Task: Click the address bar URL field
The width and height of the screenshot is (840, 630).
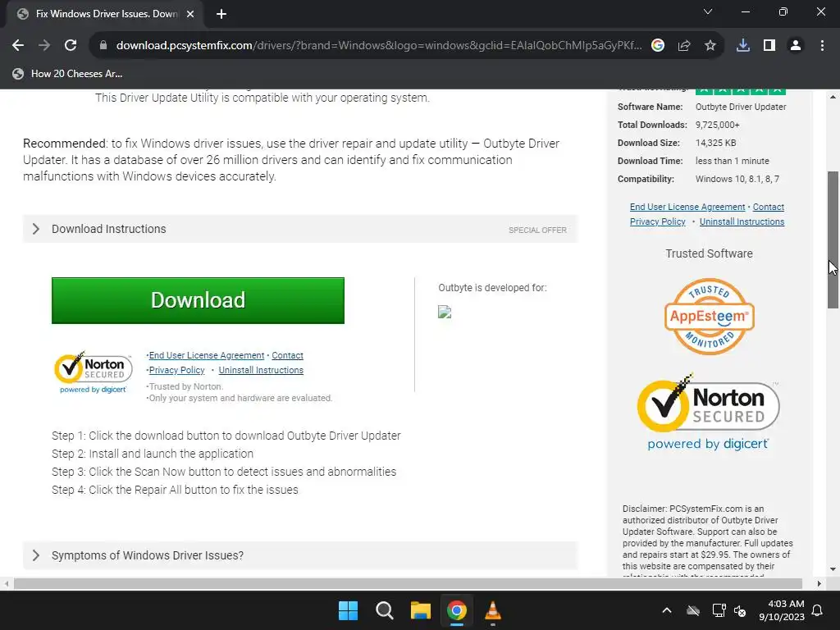Action: tap(378, 46)
